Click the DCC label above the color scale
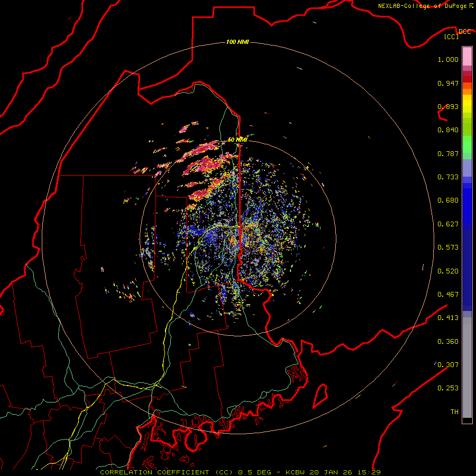Screen dimensions: 476x476 coord(464,32)
